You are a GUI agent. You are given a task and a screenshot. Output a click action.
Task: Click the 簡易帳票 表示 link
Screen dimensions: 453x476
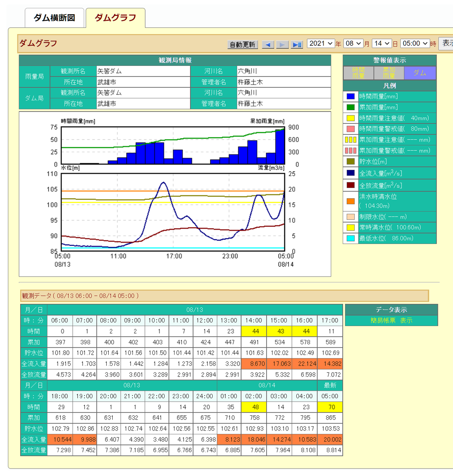[392, 321]
